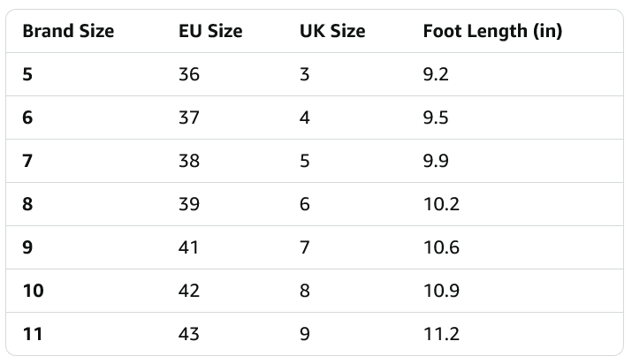Click the Brand Size column header

68,32
